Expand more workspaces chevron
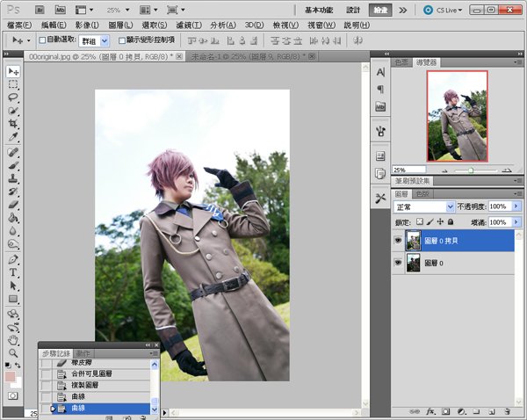The image size is (527, 420). click(402, 11)
